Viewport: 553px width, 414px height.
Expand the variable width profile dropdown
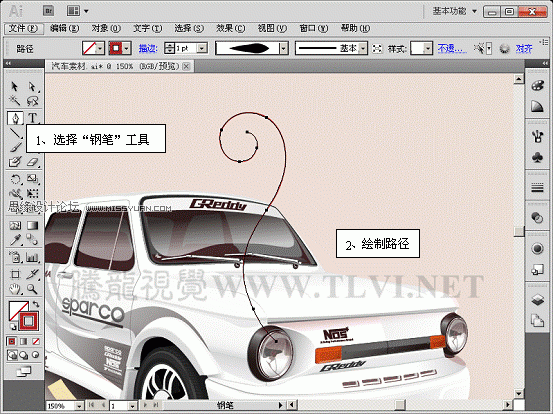click(284, 48)
